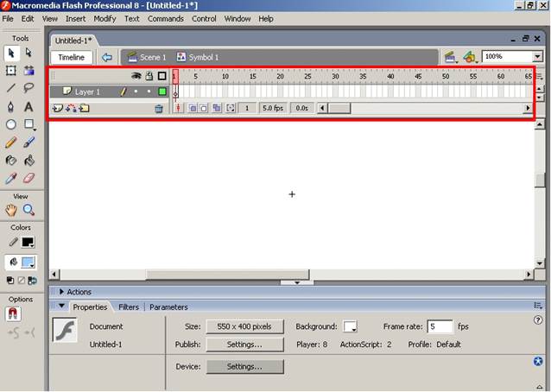The height and width of the screenshot is (392, 551).
Task: Toggle Layer 1 green outline square
Action: tap(162, 92)
